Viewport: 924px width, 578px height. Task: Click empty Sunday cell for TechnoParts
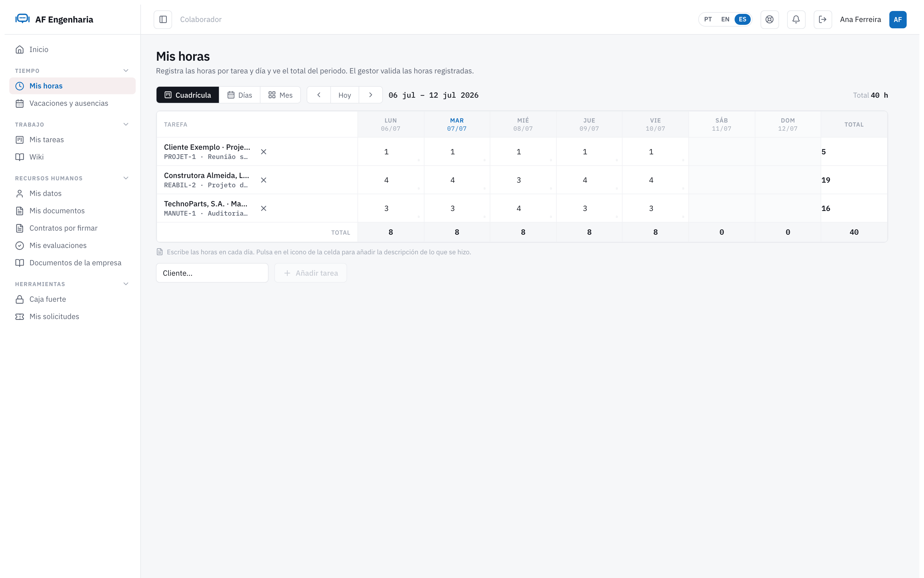pyautogui.click(x=788, y=208)
